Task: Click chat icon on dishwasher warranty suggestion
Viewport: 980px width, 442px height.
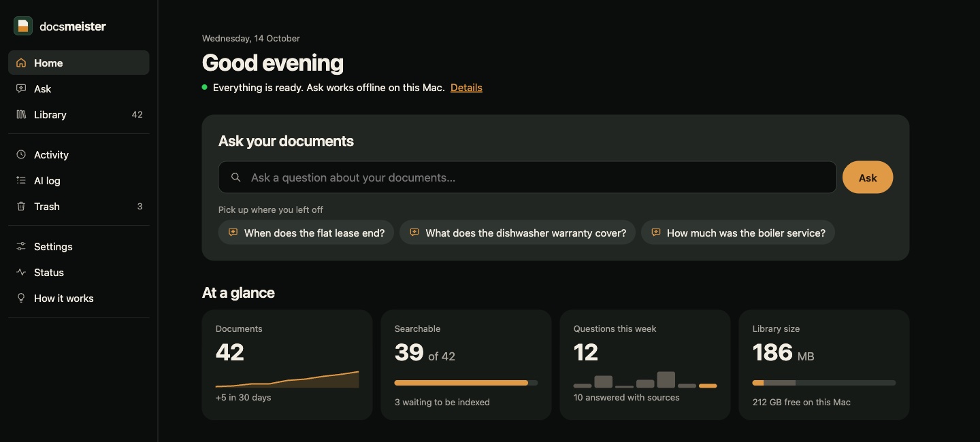Action: (x=414, y=233)
